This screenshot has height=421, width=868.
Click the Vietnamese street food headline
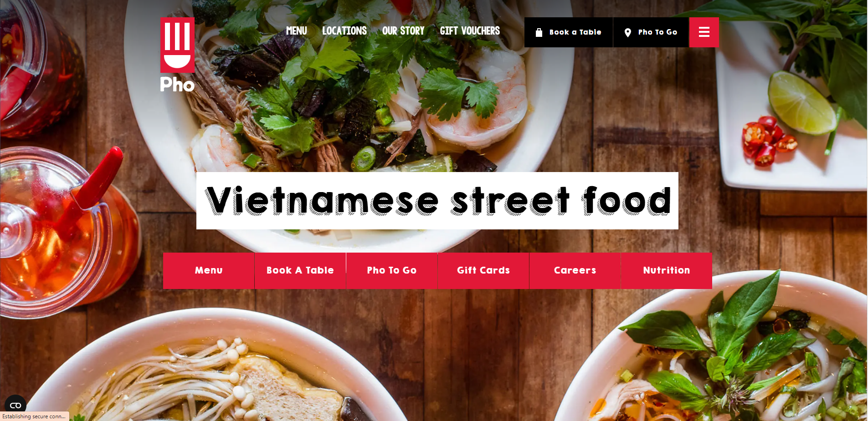(437, 201)
